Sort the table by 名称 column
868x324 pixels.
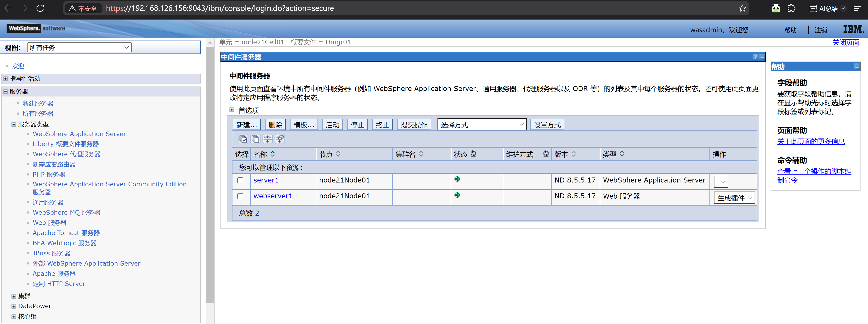pyautogui.click(x=273, y=154)
